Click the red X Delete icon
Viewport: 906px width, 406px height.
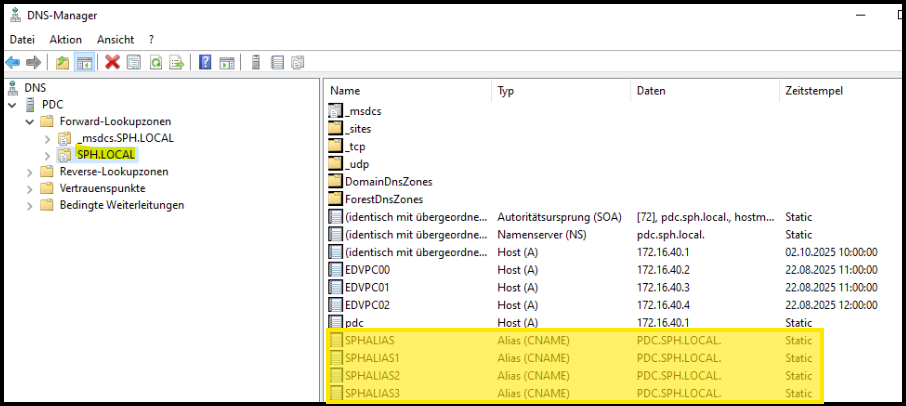[112, 63]
